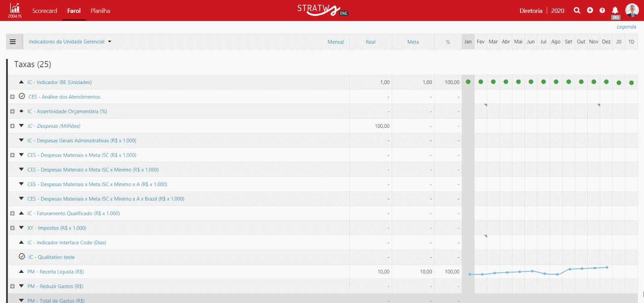Select the Fev month column header
The image size is (644, 303).
(x=481, y=42)
